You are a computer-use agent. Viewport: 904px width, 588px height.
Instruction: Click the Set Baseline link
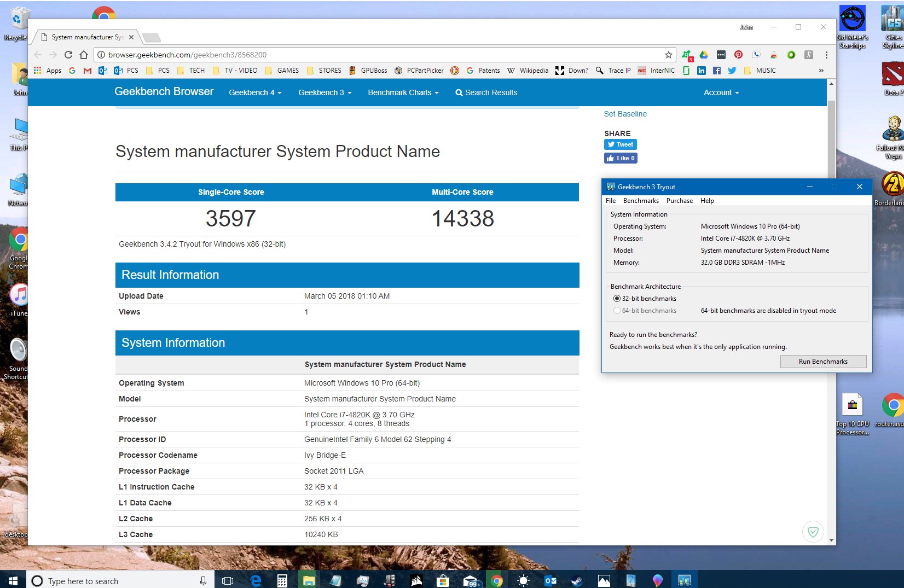pyautogui.click(x=625, y=114)
